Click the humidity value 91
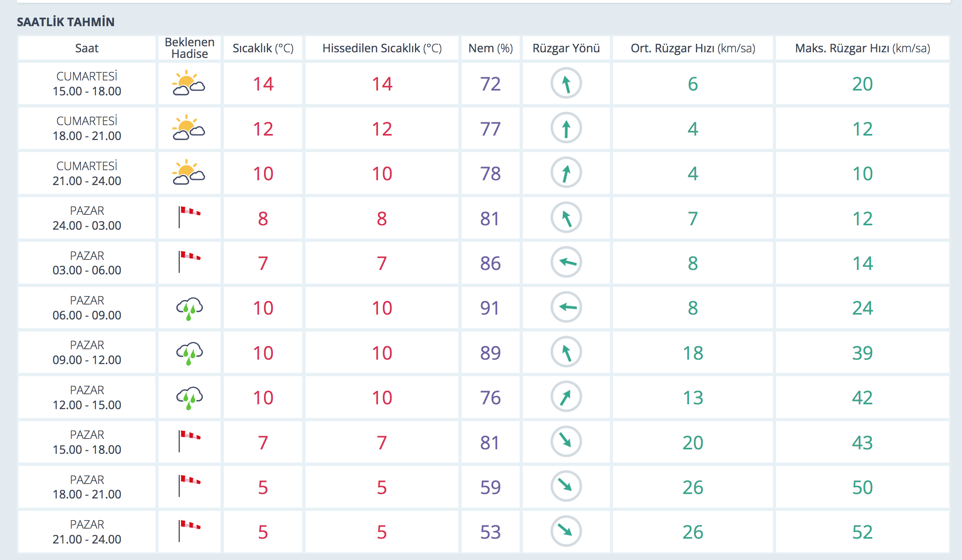This screenshot has width=962, height=560. [x=490, y=308]
